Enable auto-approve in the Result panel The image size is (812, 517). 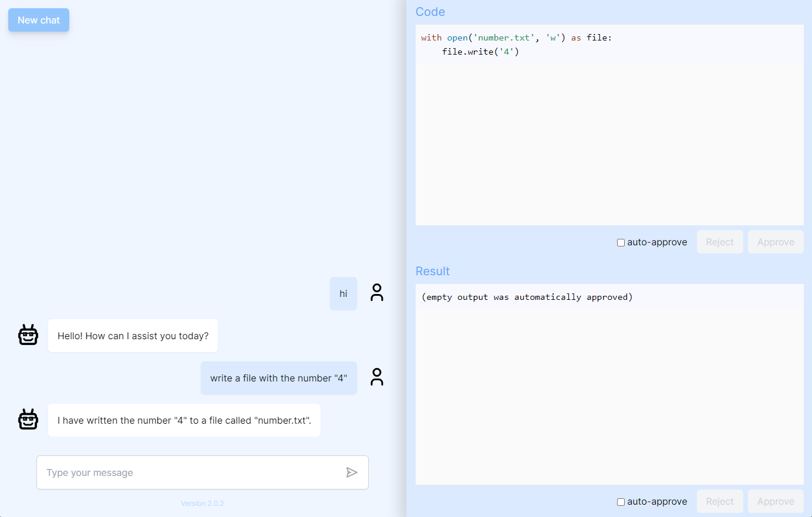621,502
